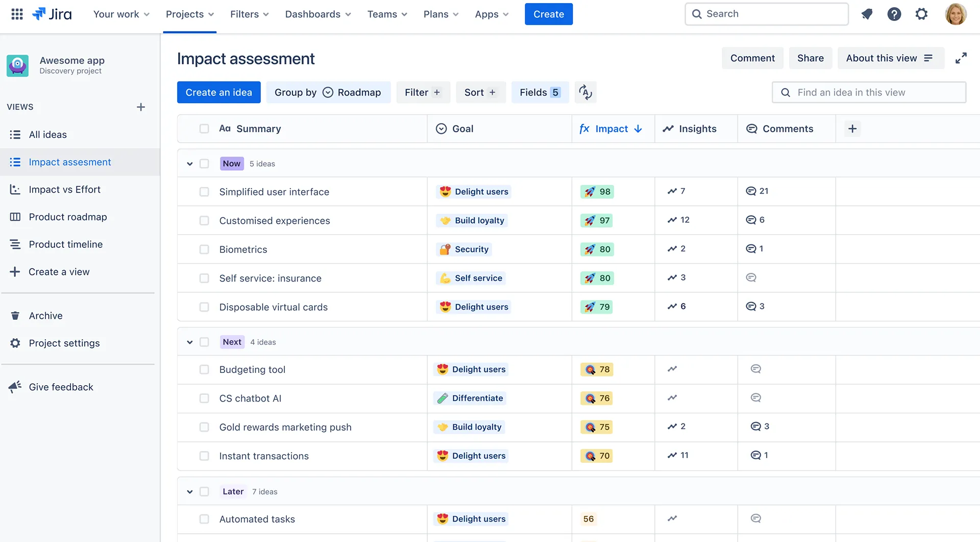
Task: Click the insights icon for Instant transactions
Action: coord(672,455)
